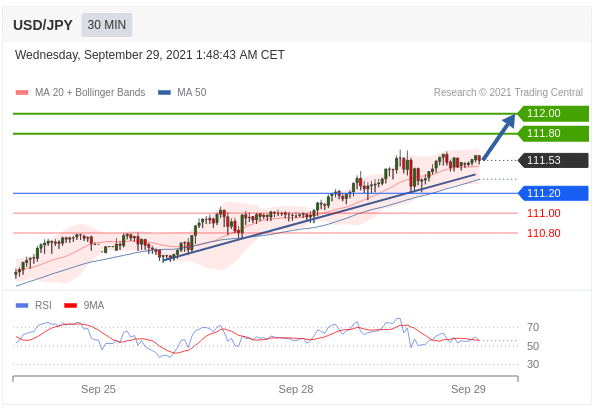The height and width of the screenshot is (410, 595).
Task: Click the USD/JPY pair title
Action: coord(42,25)
